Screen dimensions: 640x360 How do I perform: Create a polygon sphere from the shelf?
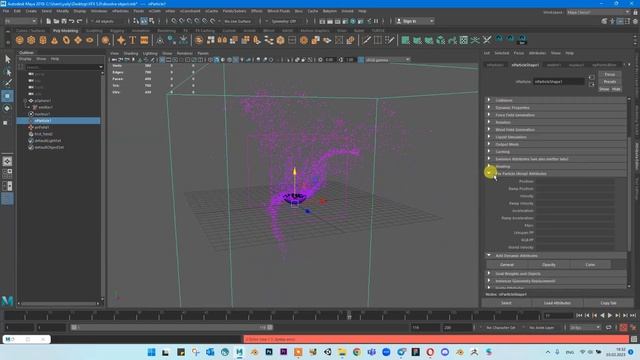point(19,40)
